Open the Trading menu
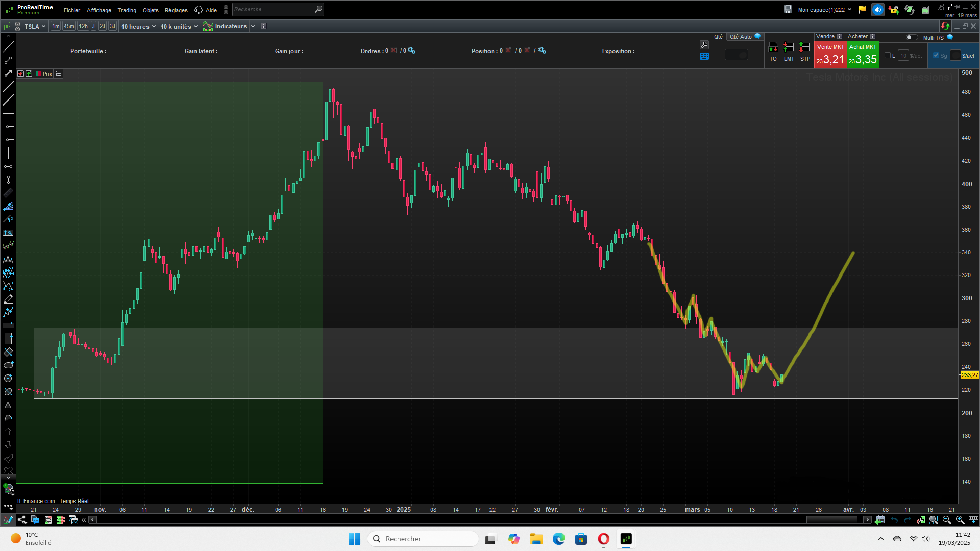This screenshot has height=551, width=980. [127, 10]
